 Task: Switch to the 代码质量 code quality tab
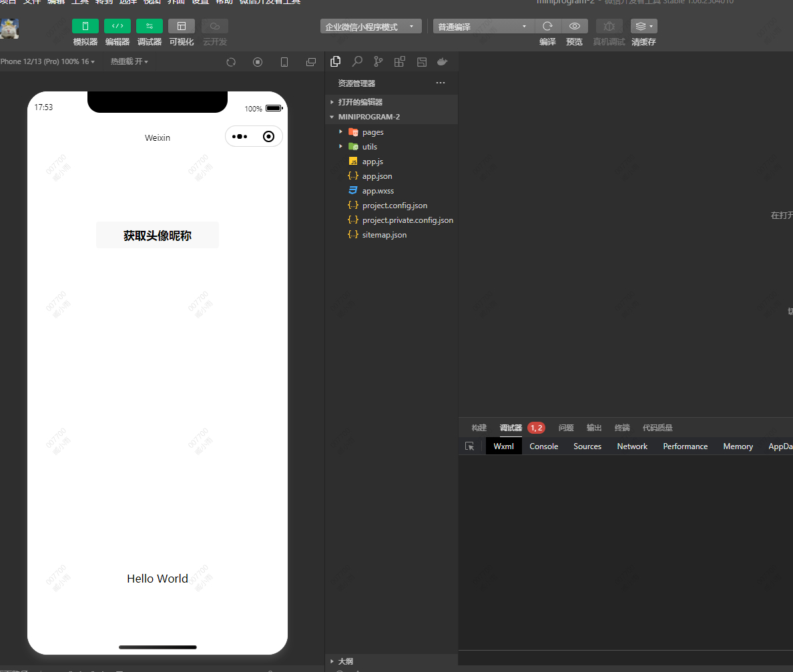coord(657,428)
